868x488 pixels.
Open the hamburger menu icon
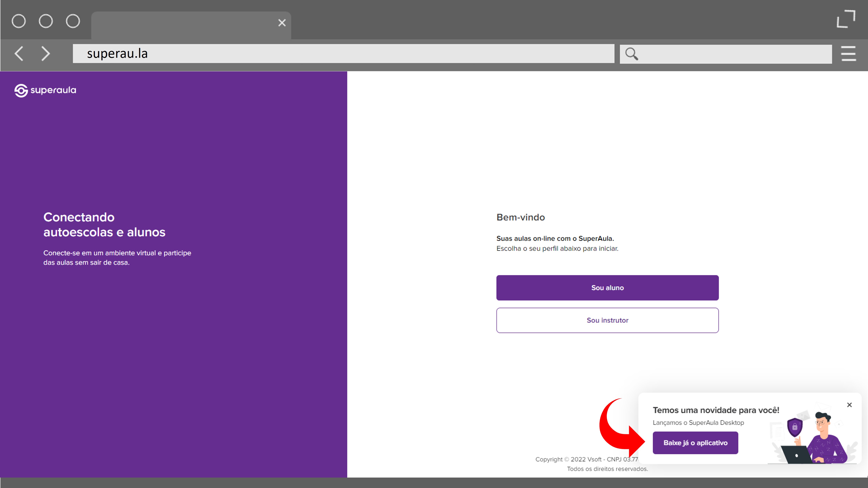point(848,54)
